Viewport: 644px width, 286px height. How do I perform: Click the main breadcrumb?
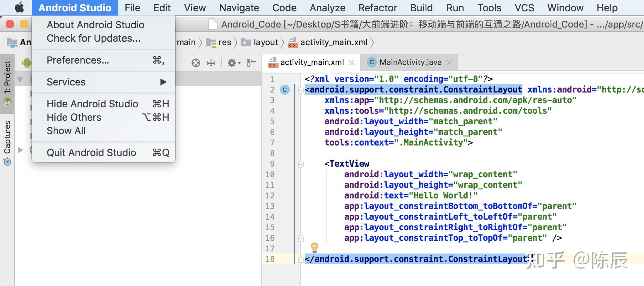186,42
